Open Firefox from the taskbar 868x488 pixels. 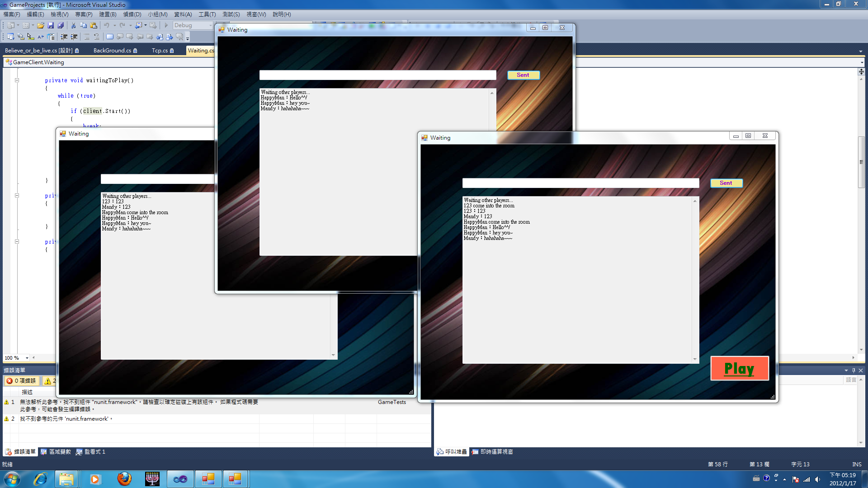[124, 479]
